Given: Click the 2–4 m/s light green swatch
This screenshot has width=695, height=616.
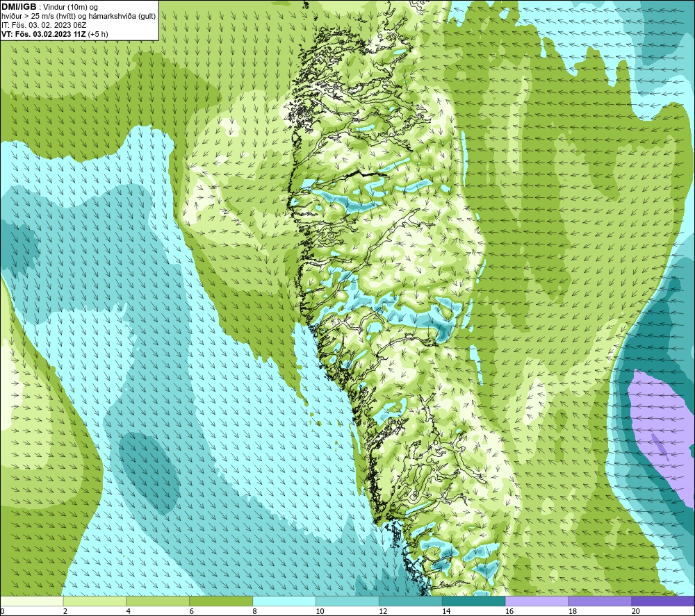Looking at the screenshot, I should [95, 601].
